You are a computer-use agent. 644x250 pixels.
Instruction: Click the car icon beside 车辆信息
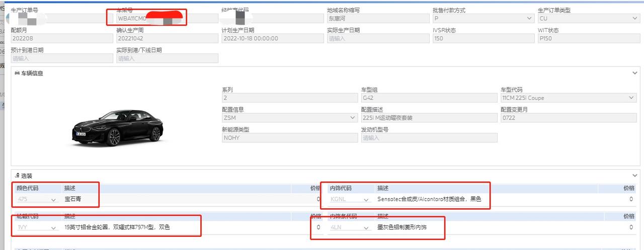point(17,73)
